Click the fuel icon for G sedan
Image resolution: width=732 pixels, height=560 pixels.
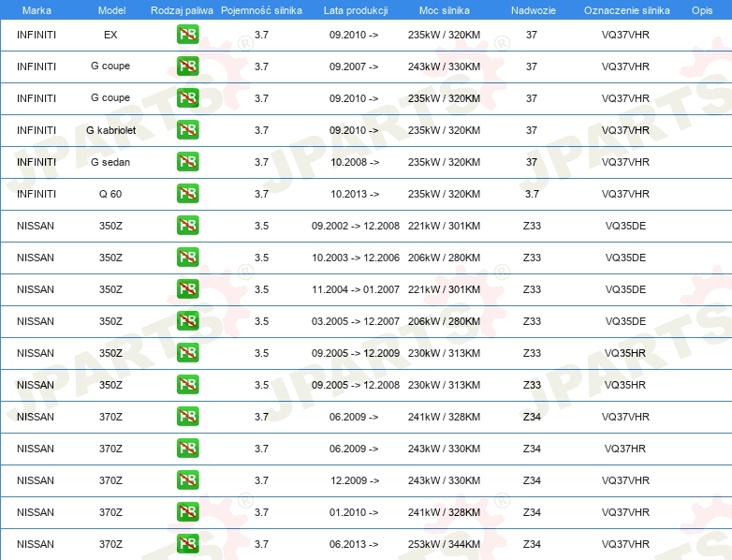click(187, 162)
